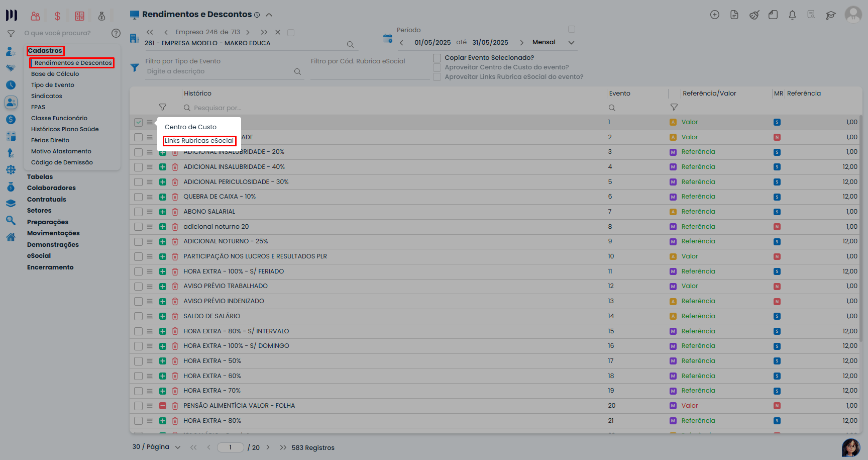Click the sidebar home icon

(x=11, y=237)
